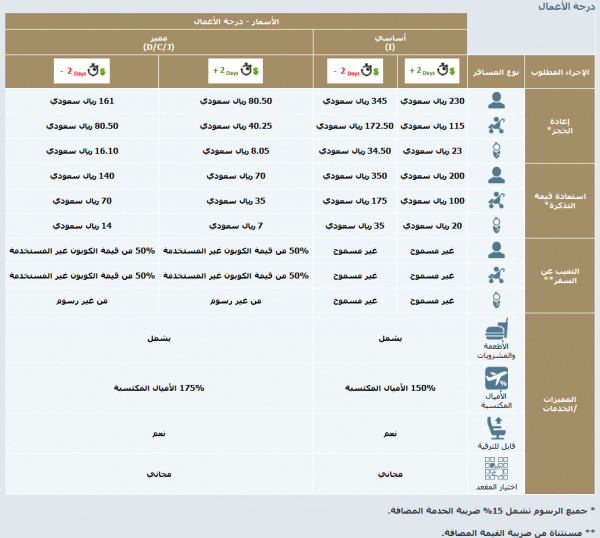
Task: Click child passenger icon in rebooking row
Action: click(x=496, y=127)
